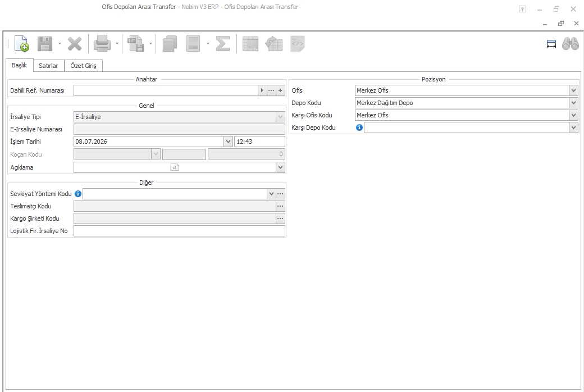Screen dimensions: 584x392
Task: Click the Karşı Depo Kodu empty field
Action: tap(466, 127)
